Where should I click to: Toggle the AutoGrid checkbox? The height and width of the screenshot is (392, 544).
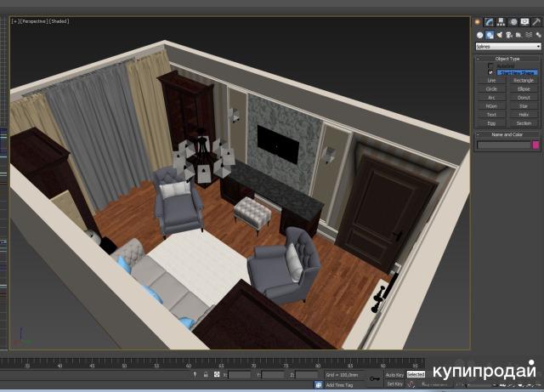tap(490, 65)
